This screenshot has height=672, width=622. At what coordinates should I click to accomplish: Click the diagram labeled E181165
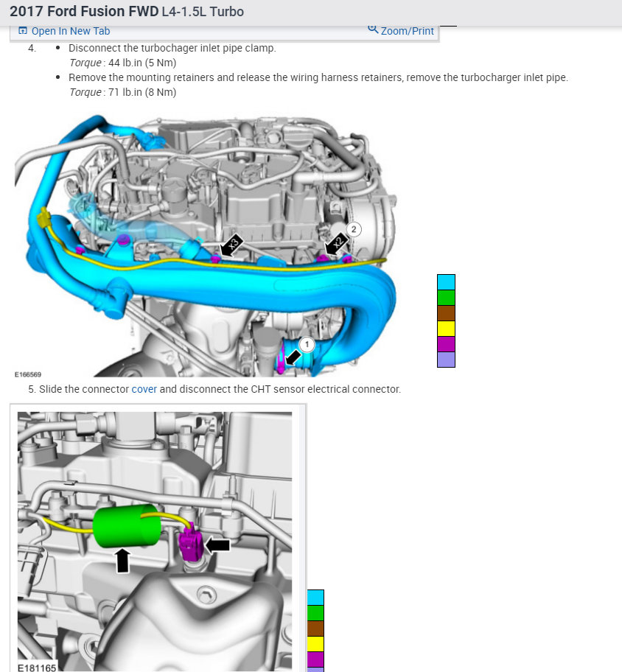[155, 538]
